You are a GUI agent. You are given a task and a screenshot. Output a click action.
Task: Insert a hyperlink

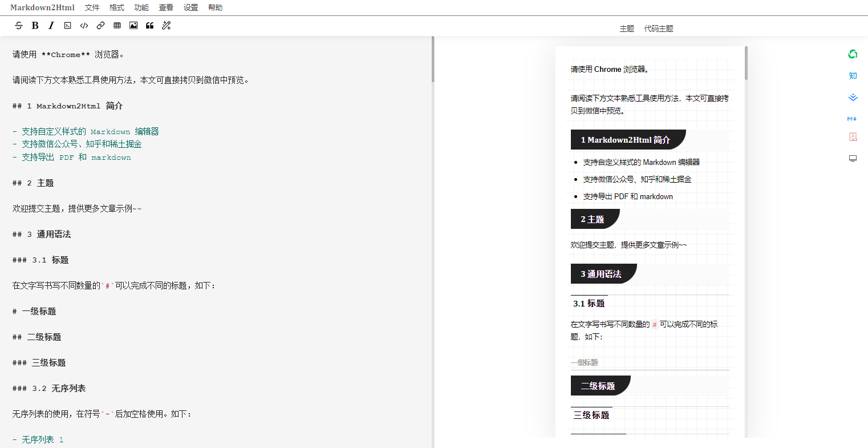tap(100, 25)
